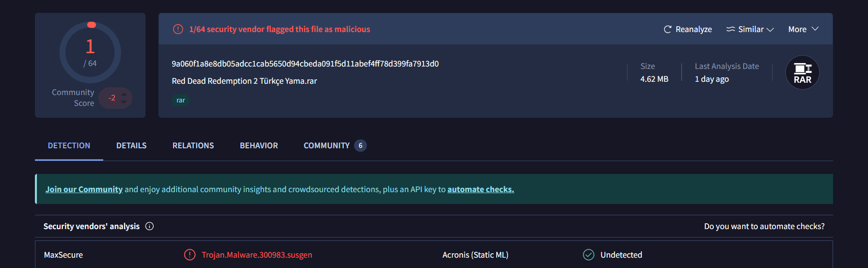Image resolution: width=868 pixels, height=268 pixels.
Task: Click the Similar files icon
Action: point(731,30)
